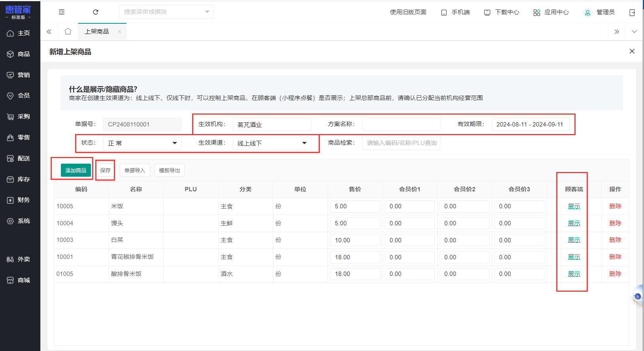Click the refresh page icon
644x351 pixels.
coord(95,12)
